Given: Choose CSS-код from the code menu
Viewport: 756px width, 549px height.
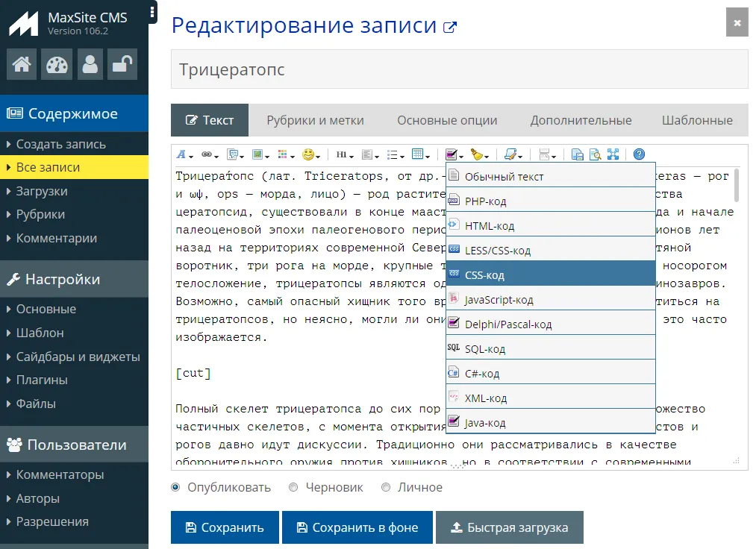Looking at the screenshot, I should coord(551,275).
